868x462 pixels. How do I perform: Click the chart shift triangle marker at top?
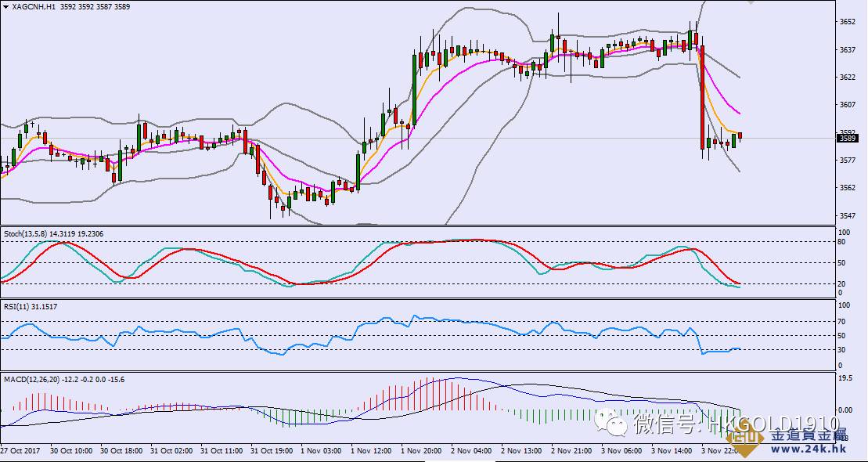pos(752,2)
